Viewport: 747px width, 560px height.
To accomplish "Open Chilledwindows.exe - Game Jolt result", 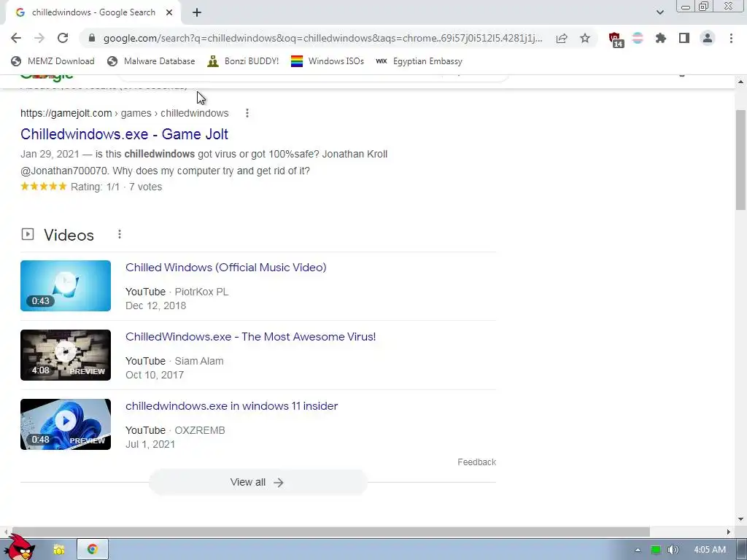I will 124,134.
